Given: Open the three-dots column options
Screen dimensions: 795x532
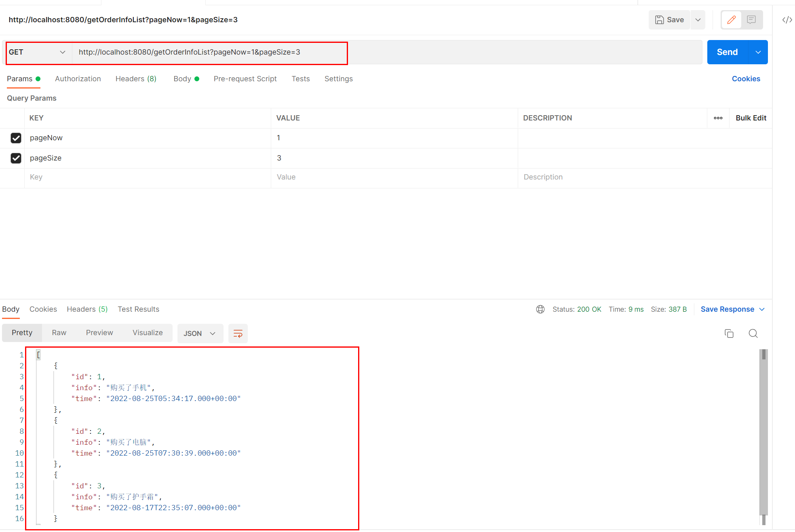Looking at the screenshot, I should tap(718, 118).
